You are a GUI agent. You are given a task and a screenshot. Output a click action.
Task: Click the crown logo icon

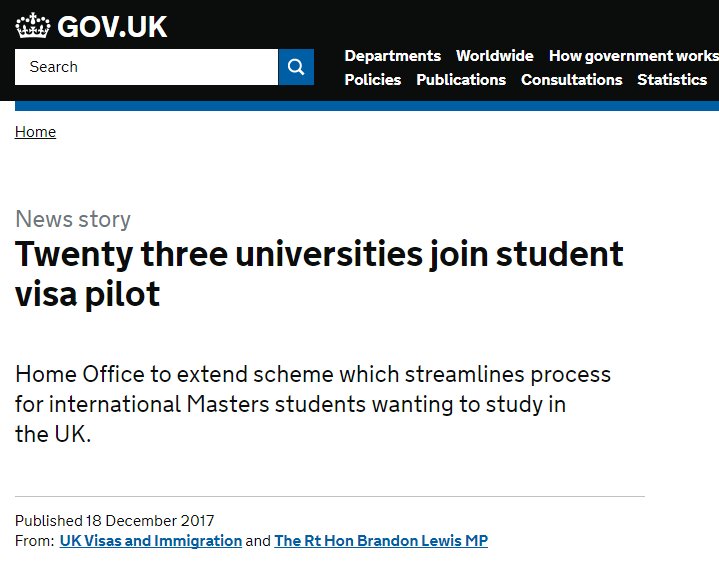click(33, 26)
